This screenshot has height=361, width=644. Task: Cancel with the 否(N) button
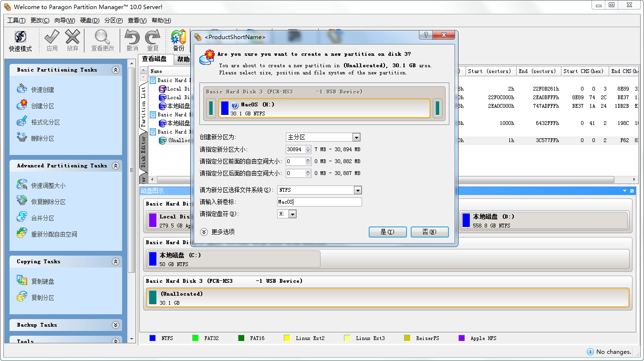429,232
